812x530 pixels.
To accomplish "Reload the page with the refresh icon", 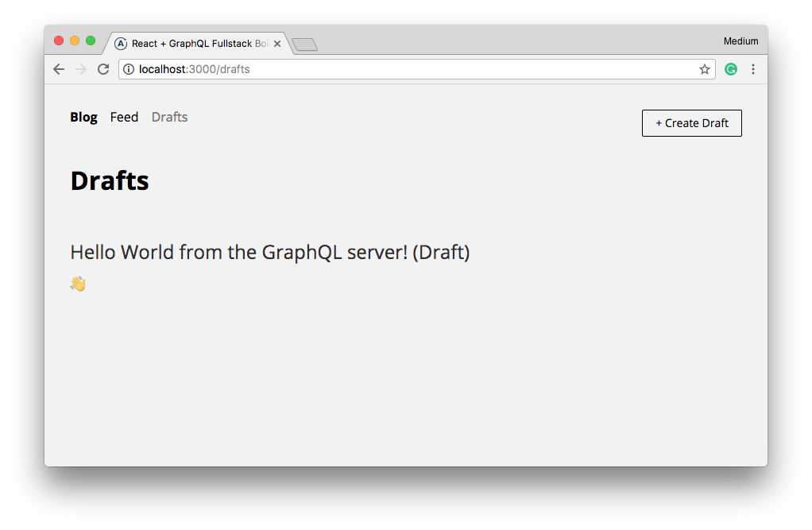I will (x=103, y=69).
